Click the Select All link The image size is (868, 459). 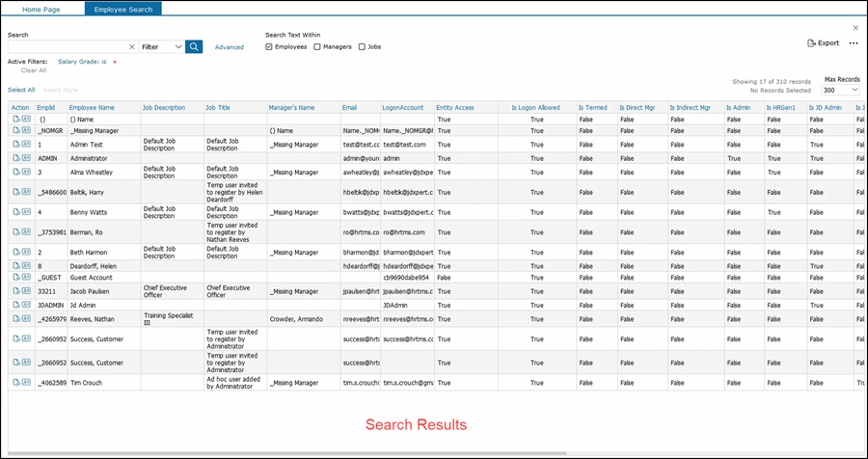coord(21,90)
